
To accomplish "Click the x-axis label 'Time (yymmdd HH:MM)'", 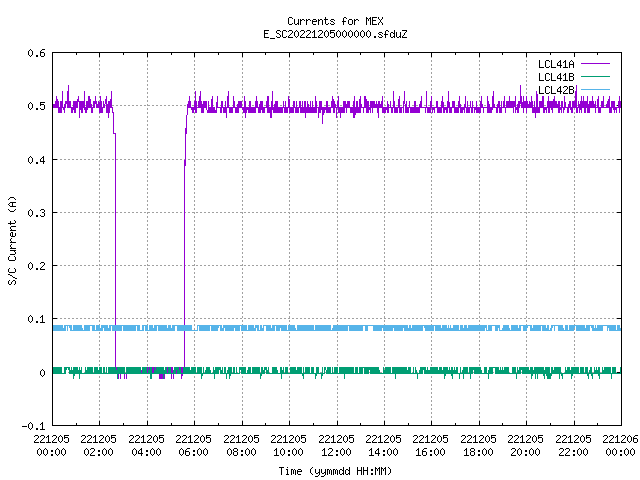I will (x=335, y=471).
